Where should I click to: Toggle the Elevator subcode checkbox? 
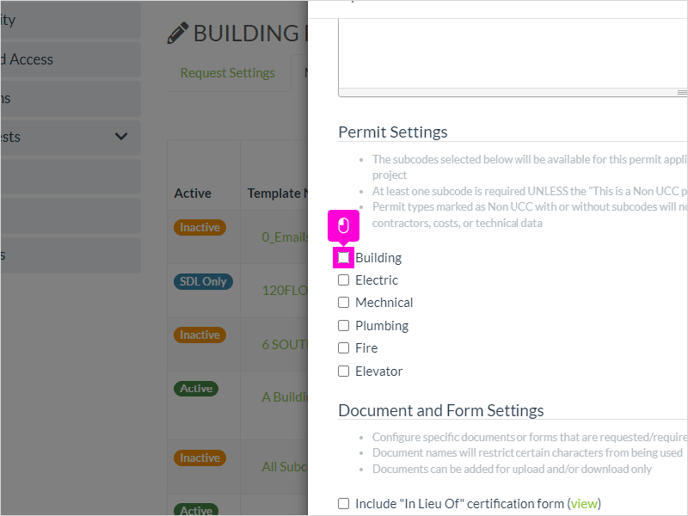click(x=344, y=371)
